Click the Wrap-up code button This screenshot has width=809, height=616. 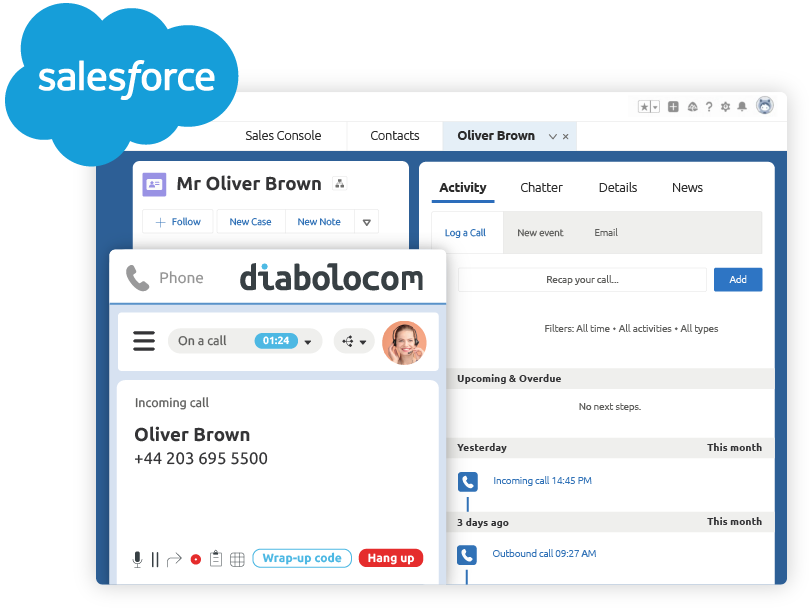[x=302, y=558]
